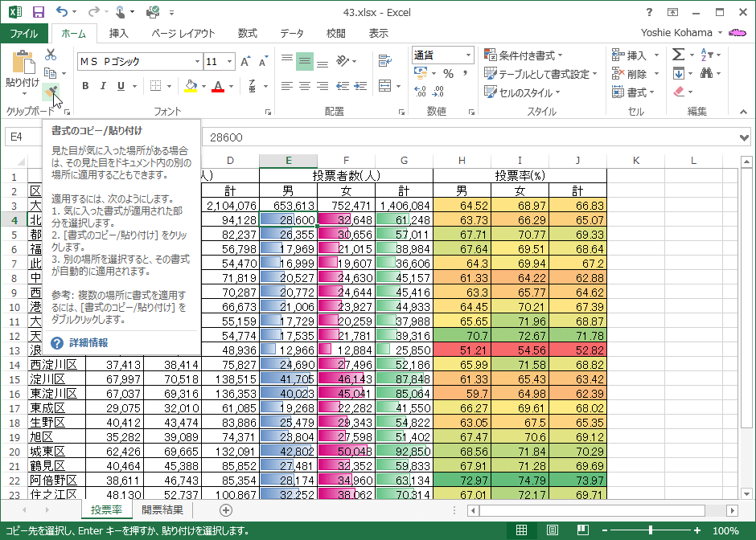
Task: Open the ファイル tab
Action: 23,33
